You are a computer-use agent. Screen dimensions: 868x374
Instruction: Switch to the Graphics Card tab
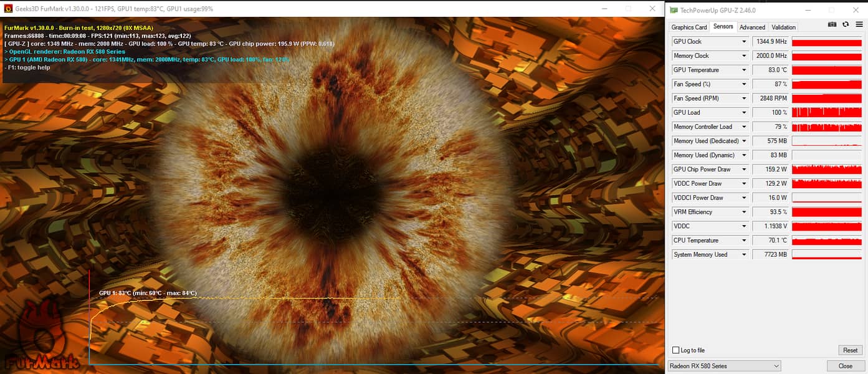[x=689, y=27]
